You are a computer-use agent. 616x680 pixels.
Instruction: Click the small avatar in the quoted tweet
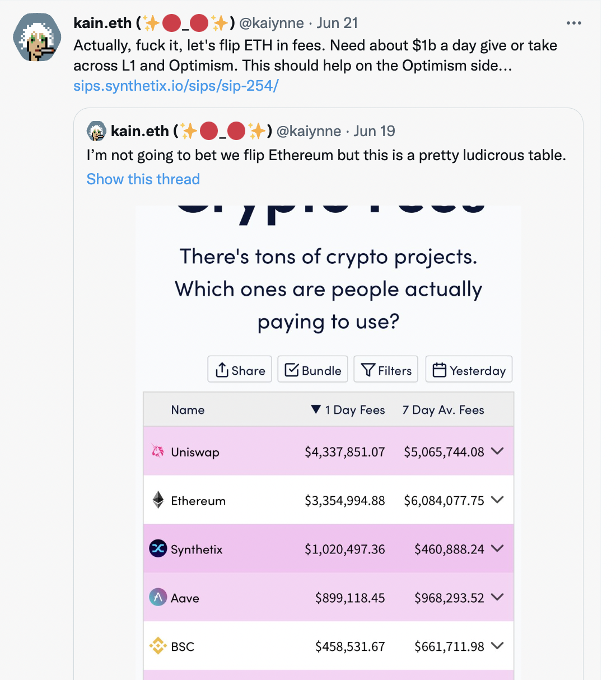coord(96,131)
